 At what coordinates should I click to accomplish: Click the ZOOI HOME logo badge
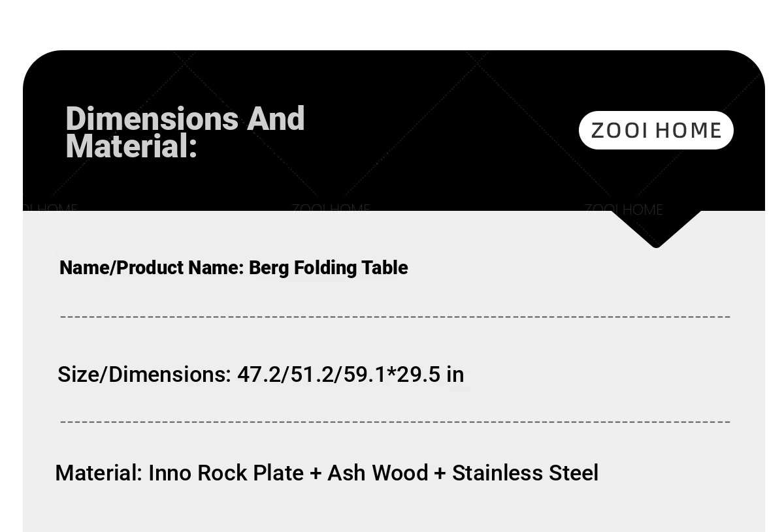(656, 131)
